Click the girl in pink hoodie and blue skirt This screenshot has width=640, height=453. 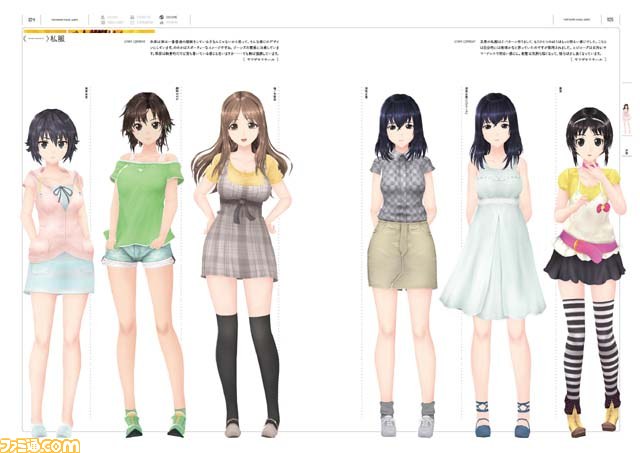[57, 273]
